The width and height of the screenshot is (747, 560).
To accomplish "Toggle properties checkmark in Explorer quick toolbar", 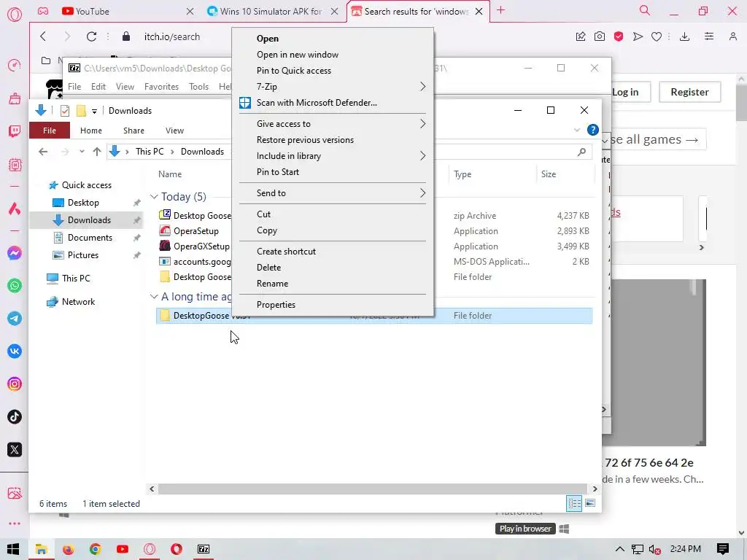I will pyautogui.click(x=65, y=111).
